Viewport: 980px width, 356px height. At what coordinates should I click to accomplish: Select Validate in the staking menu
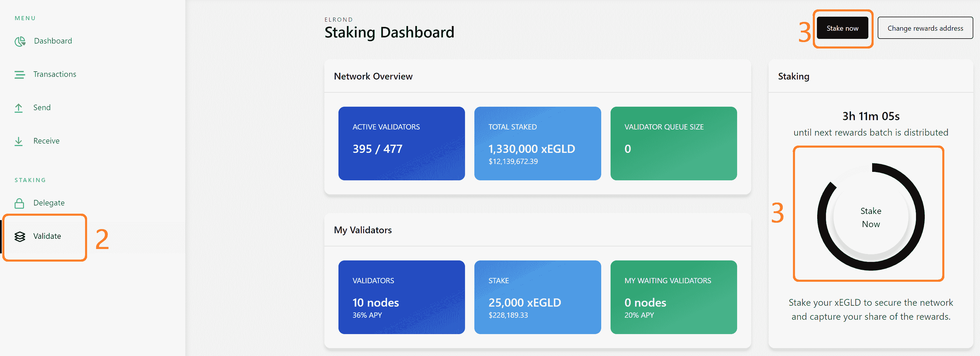click(47, 236)
